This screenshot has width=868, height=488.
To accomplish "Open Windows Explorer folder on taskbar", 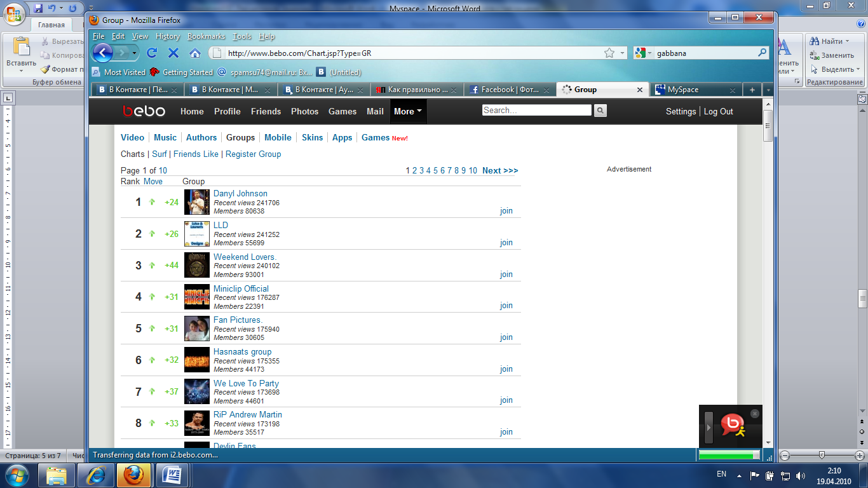I will pos(57,475).
